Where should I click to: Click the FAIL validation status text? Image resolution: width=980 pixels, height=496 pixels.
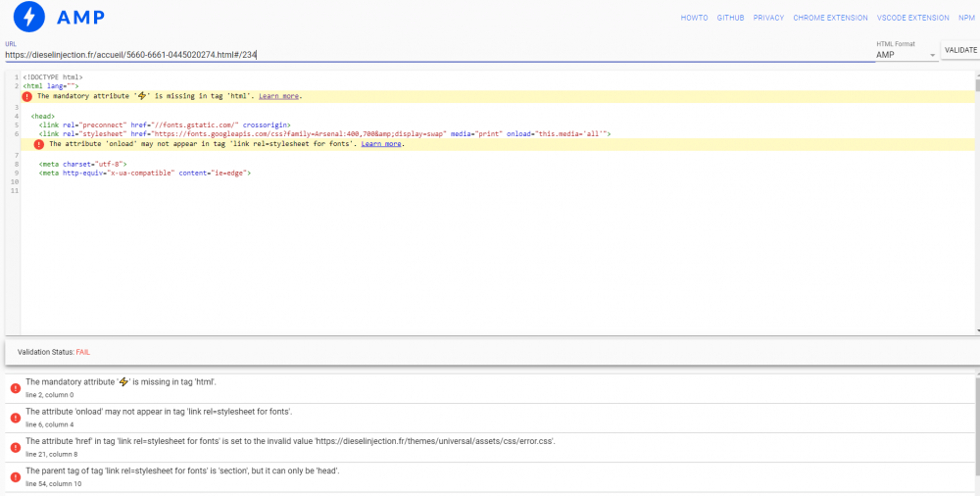click(83, 352)
